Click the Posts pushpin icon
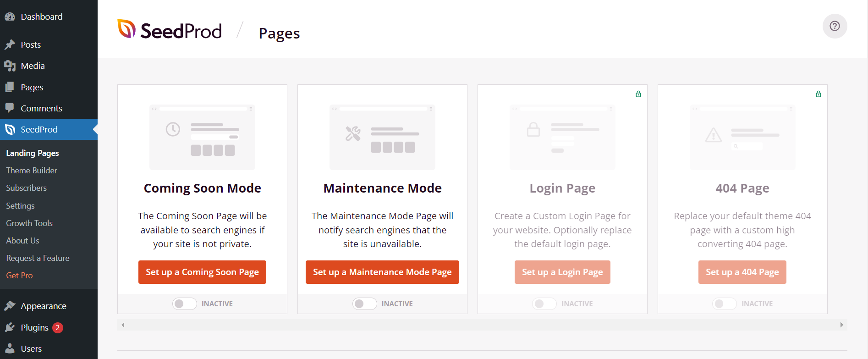 coord(10,44)
